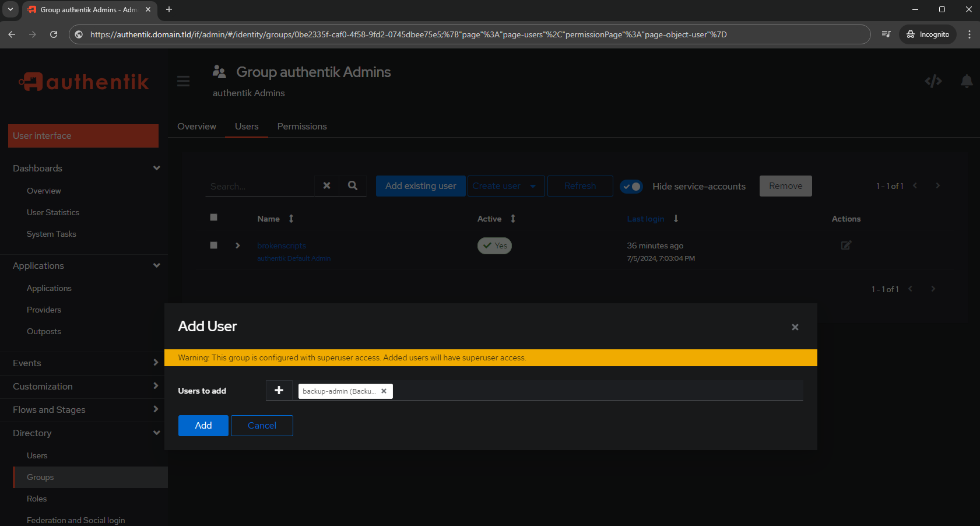This screenshot has height=526, width=980.
Task: Open sidebar Dashboards Overview item
Action: [44, 191]
